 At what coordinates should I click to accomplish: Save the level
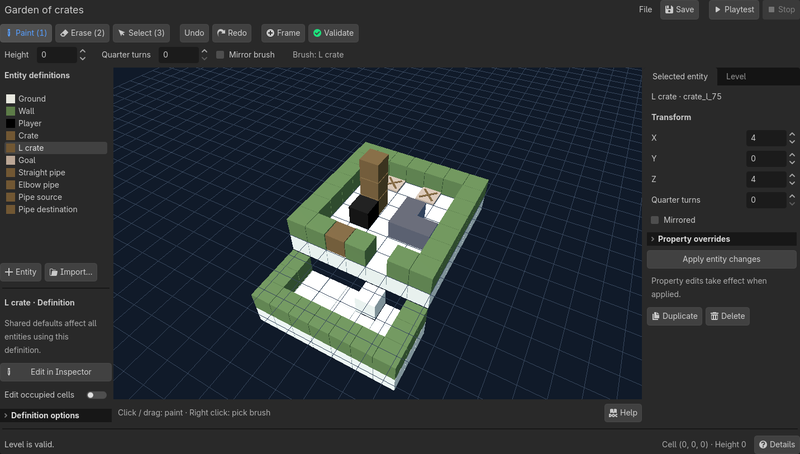coord(679,10)
